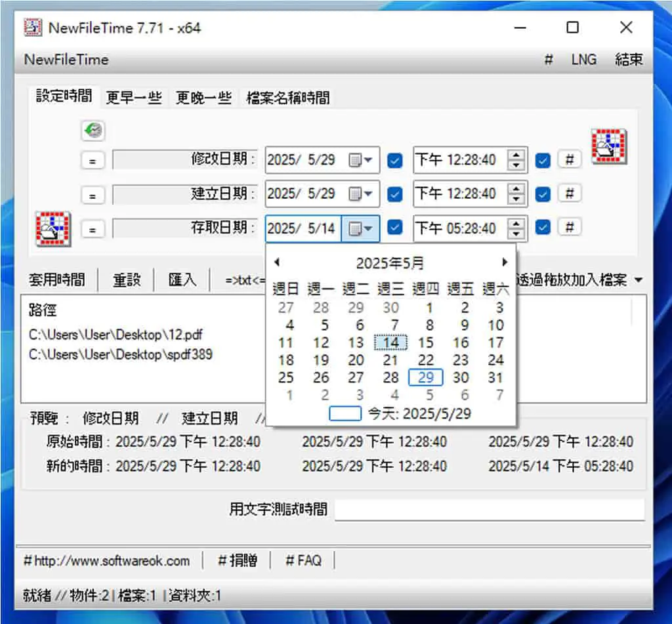Switch to the 更早一些 tab

134,98
